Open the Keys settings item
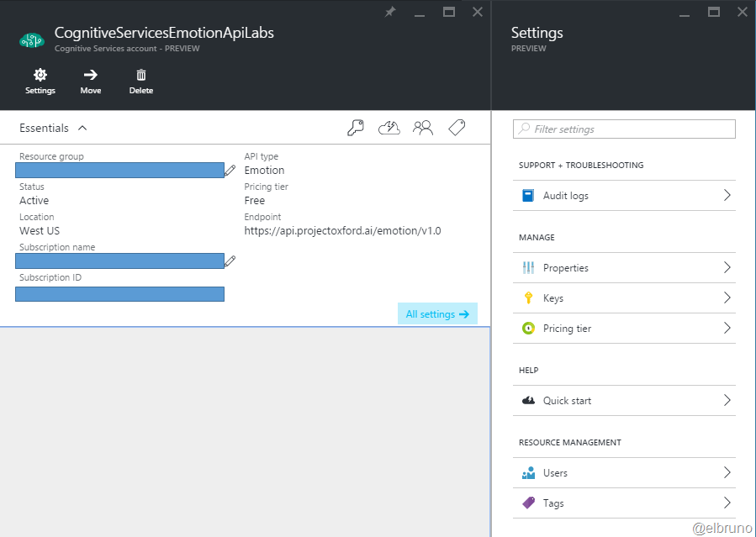756x537 pixels. [552, 298]
